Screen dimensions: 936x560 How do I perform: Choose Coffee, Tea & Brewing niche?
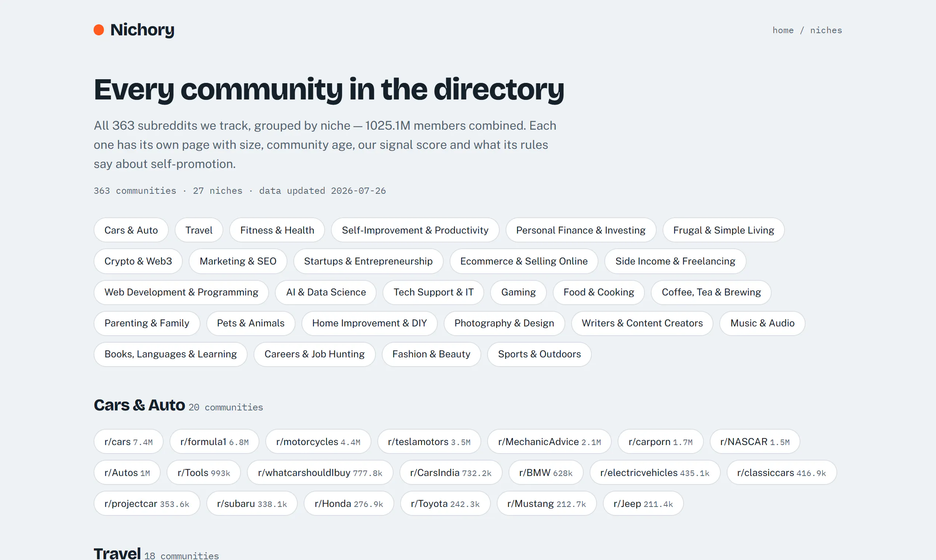tap(711, 292)
